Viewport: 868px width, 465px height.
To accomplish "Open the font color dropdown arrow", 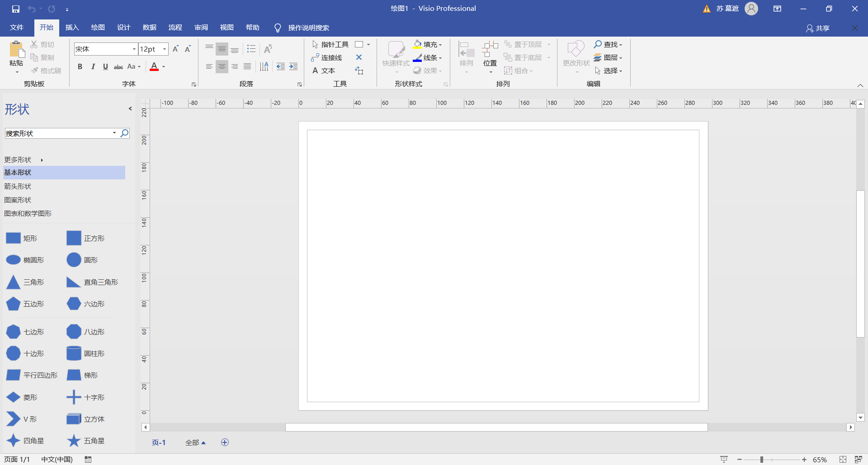I will tap(164, 67).
